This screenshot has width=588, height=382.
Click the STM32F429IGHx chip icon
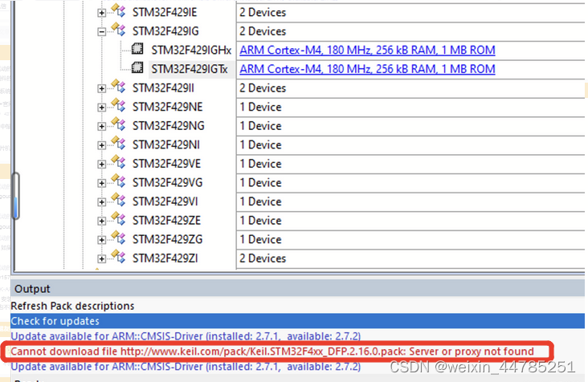point(137,48)
